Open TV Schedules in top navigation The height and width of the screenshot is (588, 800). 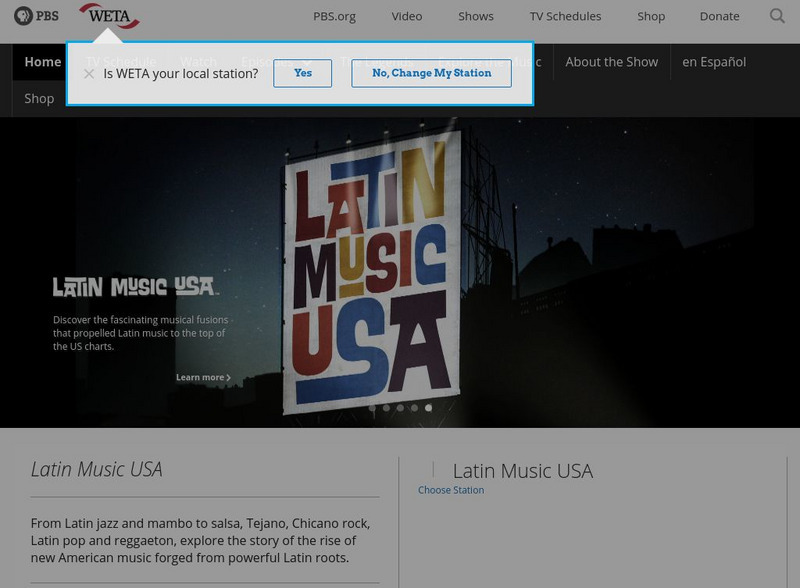click(565, 16)
